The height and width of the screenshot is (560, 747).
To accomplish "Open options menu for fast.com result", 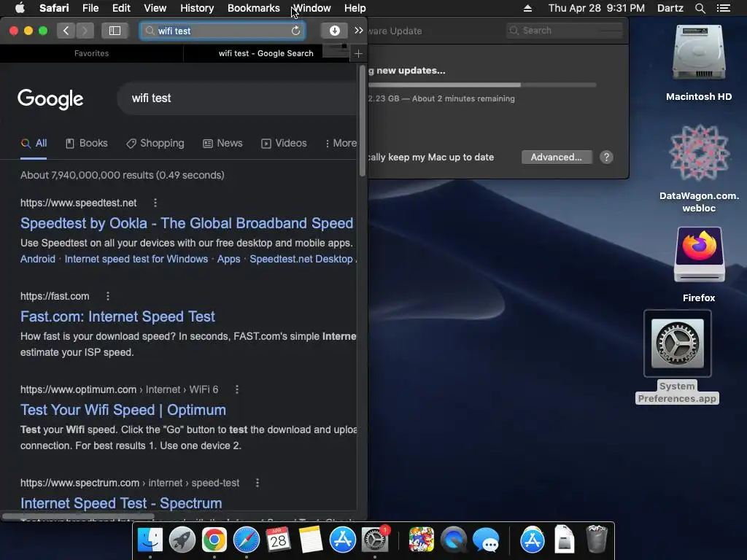I will 108,296.
